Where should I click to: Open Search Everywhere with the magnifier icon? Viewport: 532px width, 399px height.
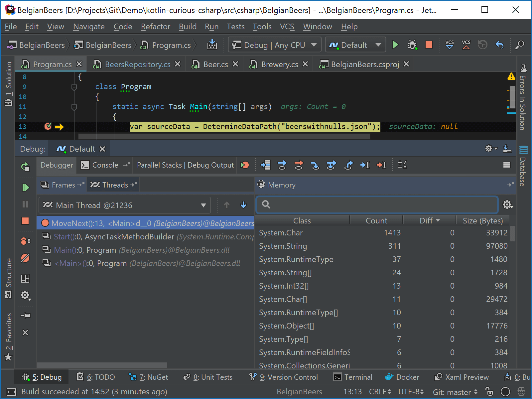pos(520,45)
